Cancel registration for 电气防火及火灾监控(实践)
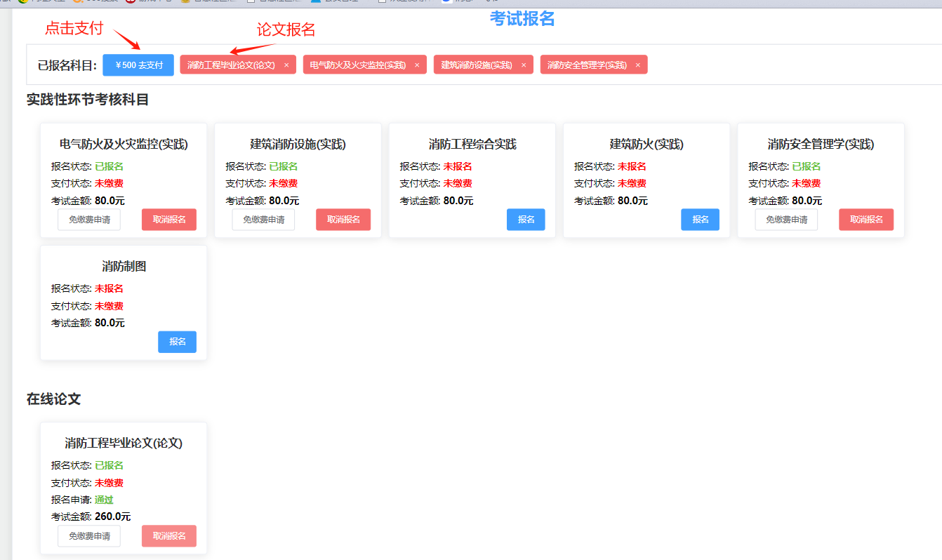Image resolution: width=942 pixels, height=560 pixels. (x=168, y=220)
